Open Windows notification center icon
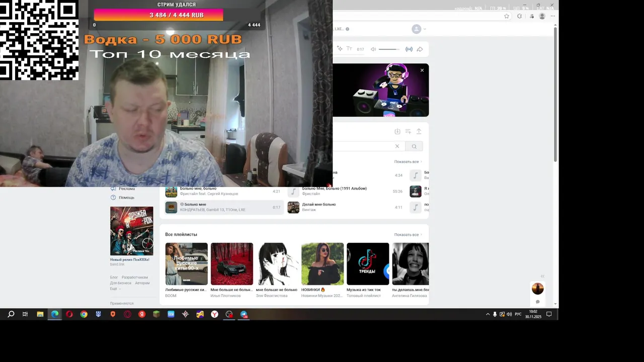The width and height of the screenshot is (644, 362). (x=549, y=314)
